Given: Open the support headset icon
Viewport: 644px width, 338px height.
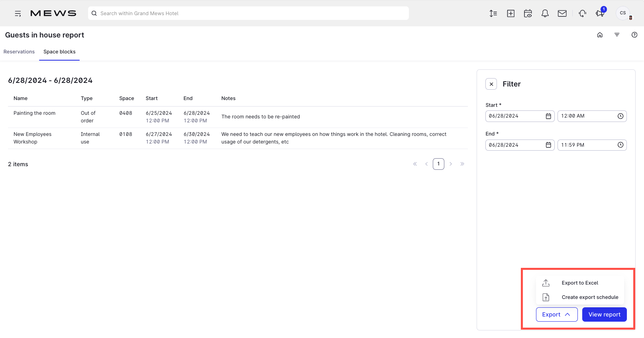Looking at the screenshot, I should [582, 14].
